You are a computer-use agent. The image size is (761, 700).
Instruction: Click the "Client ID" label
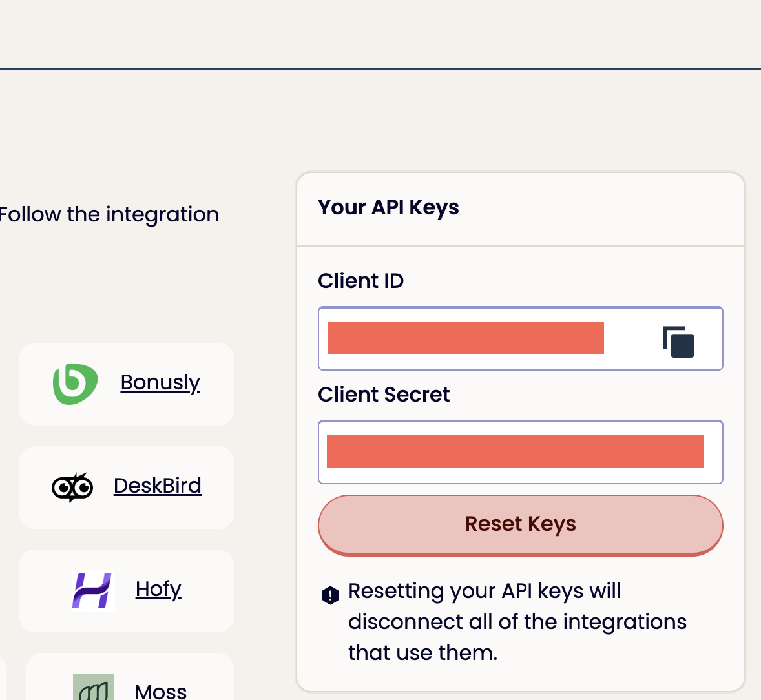[x=360, y=281]
